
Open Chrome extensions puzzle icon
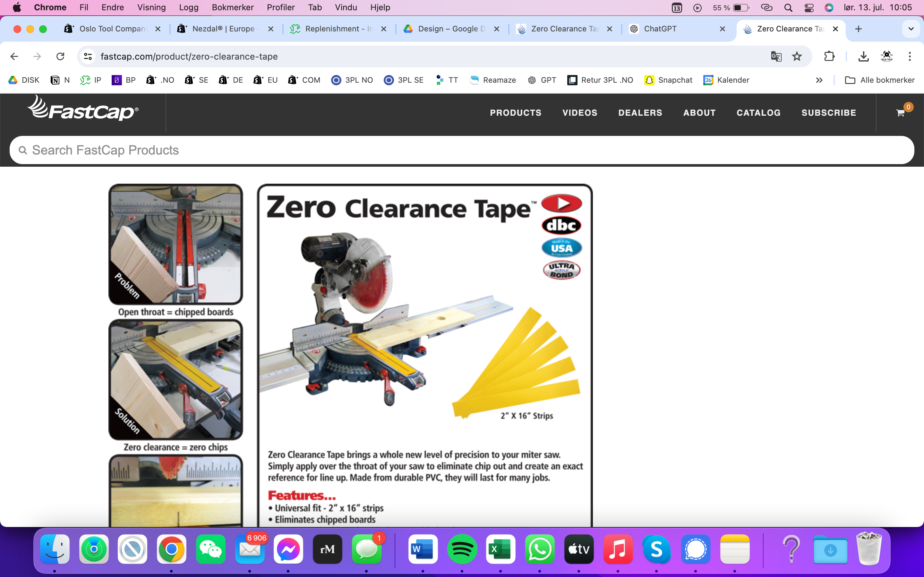[x=829, y=56]
